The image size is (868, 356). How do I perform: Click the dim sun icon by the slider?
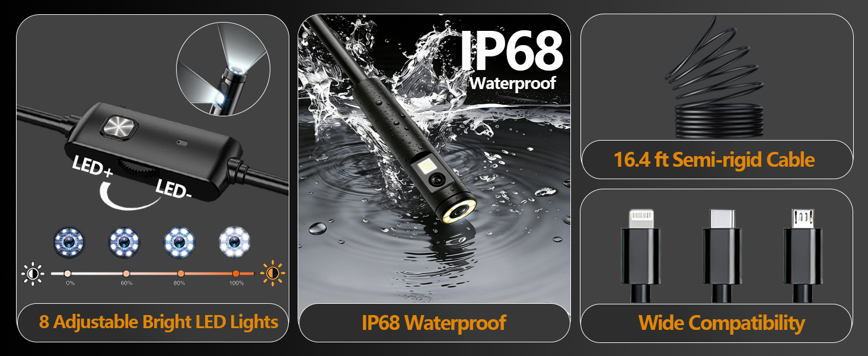click(x=32, y=274)
